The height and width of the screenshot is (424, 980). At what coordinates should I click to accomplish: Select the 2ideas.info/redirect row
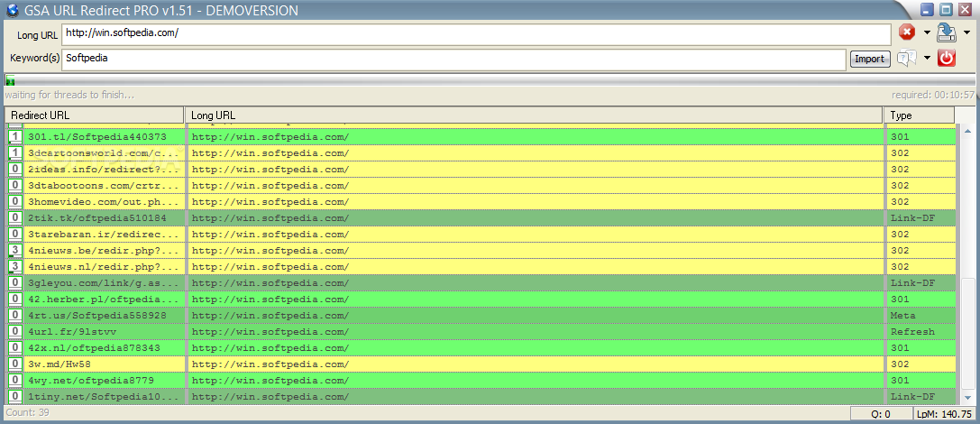pyautogui.click(x=481, y=170)
